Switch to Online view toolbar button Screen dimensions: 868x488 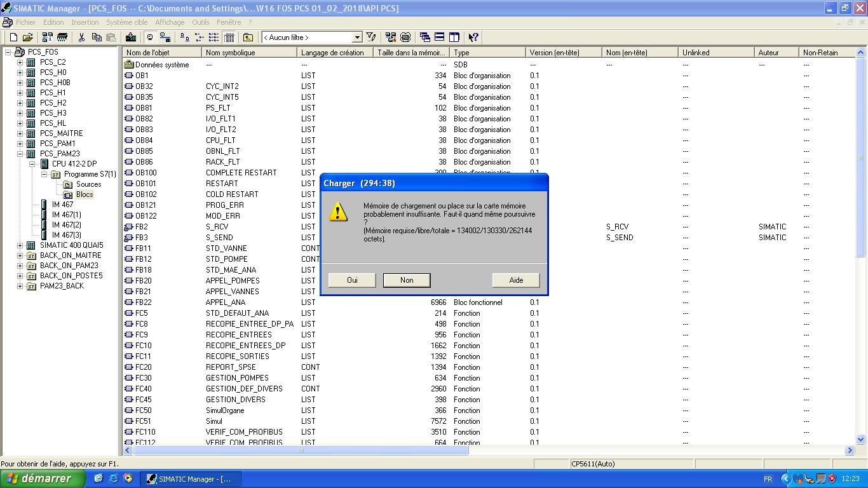165,37
